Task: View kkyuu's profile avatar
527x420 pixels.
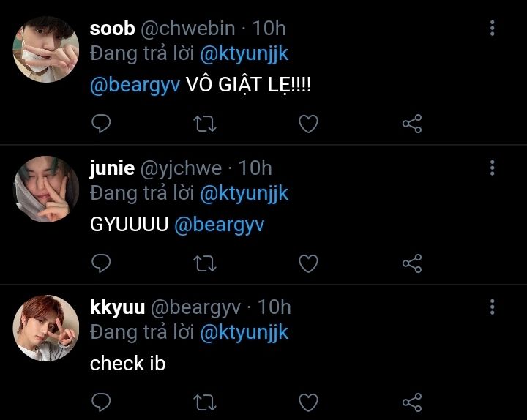Action: click(46, 329)
